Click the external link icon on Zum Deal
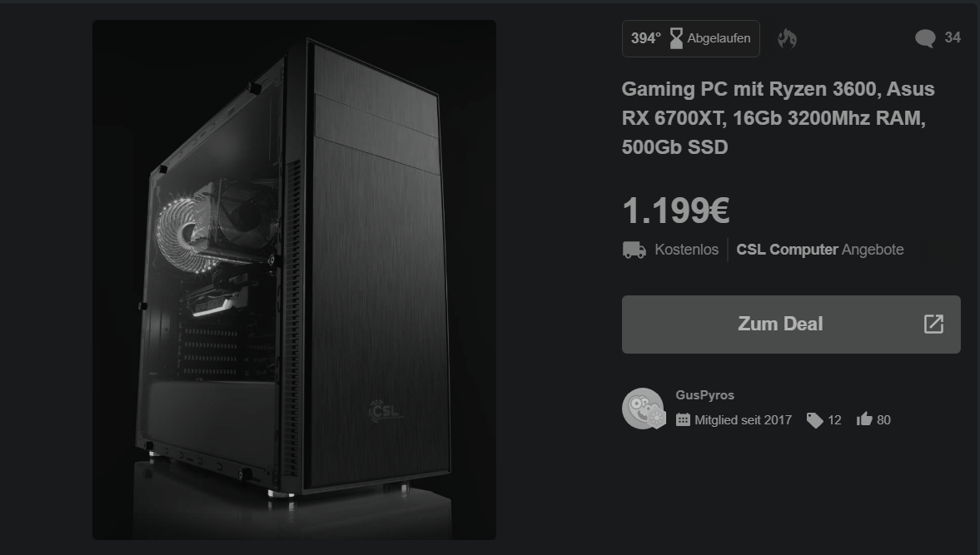 coord(933,324)
